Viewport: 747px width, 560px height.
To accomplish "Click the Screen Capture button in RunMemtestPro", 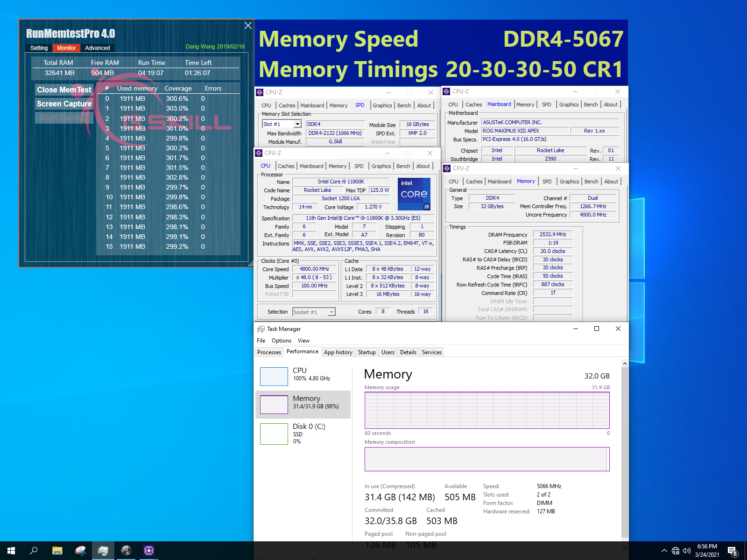I will point(64,104).
